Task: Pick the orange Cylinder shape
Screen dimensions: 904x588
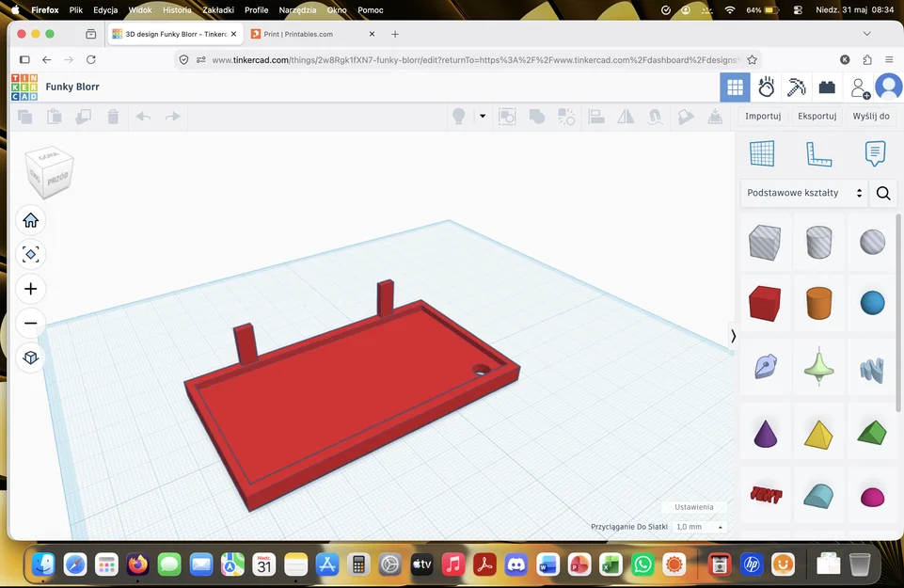Action: 818,303
